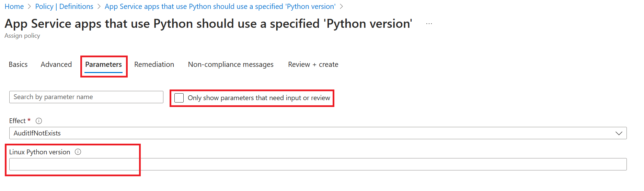Viewport: 644px width, 191px height.
Task: Open the Non-compliance messages tab
Action: click(x=231, y=64)
